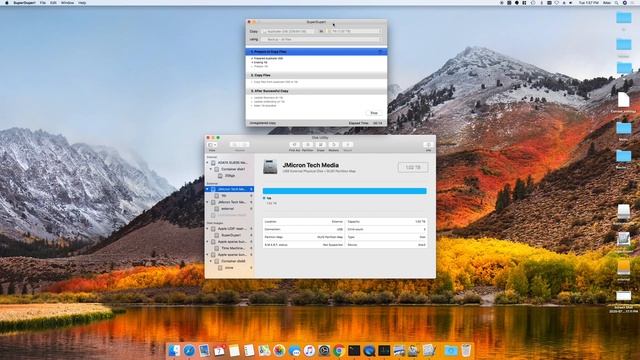Select the 'Prepare to Copy Files' phase header
This screenshot has height=360, width=640.
(316, 52)
